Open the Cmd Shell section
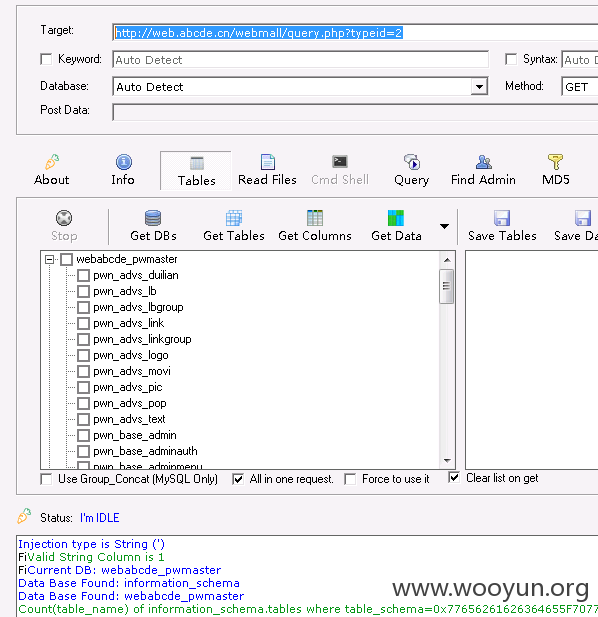 pos(340,170)
